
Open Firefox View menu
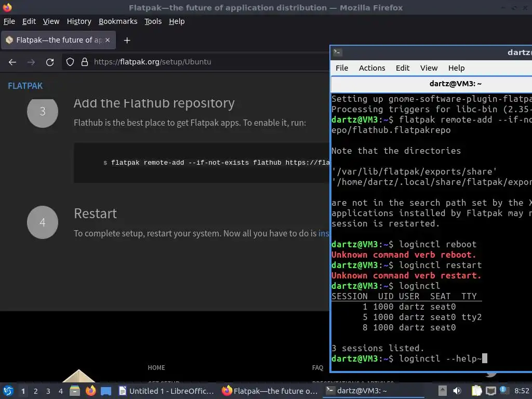[x=51, y=21]
